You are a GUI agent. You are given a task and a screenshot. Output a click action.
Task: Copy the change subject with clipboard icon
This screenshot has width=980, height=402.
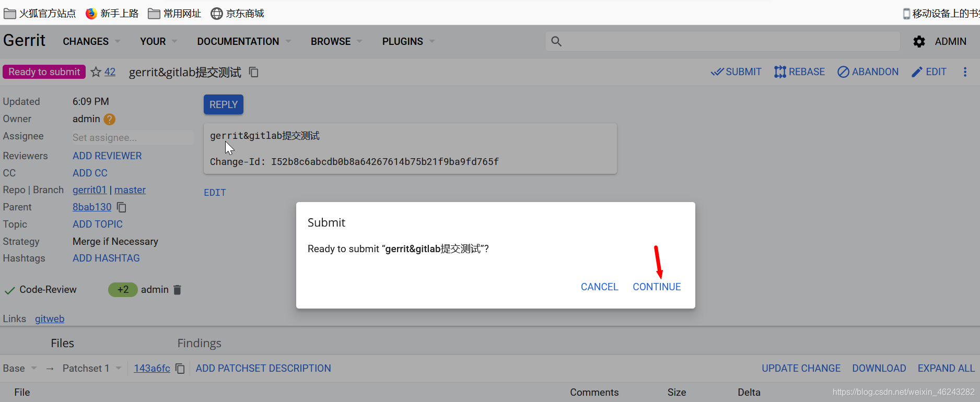[x=254, y=72]
